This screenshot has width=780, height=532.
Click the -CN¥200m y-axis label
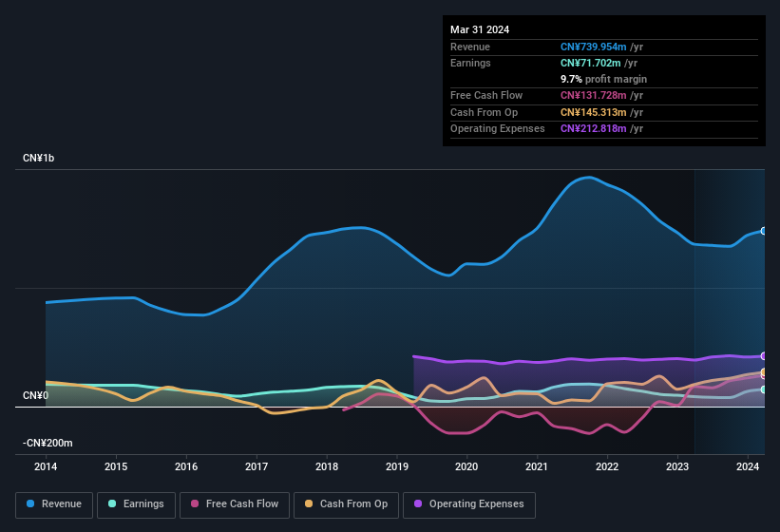tap(48, 443)
